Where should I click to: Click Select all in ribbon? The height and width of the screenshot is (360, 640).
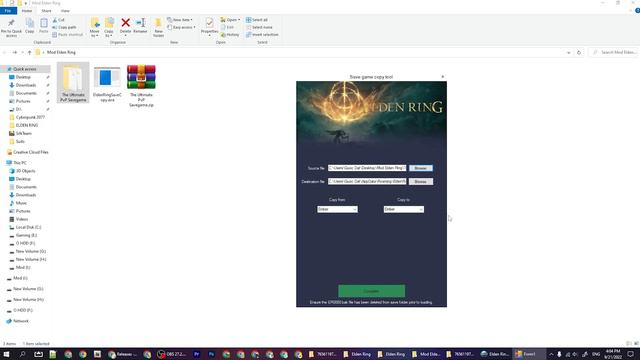tap(257, 20)
